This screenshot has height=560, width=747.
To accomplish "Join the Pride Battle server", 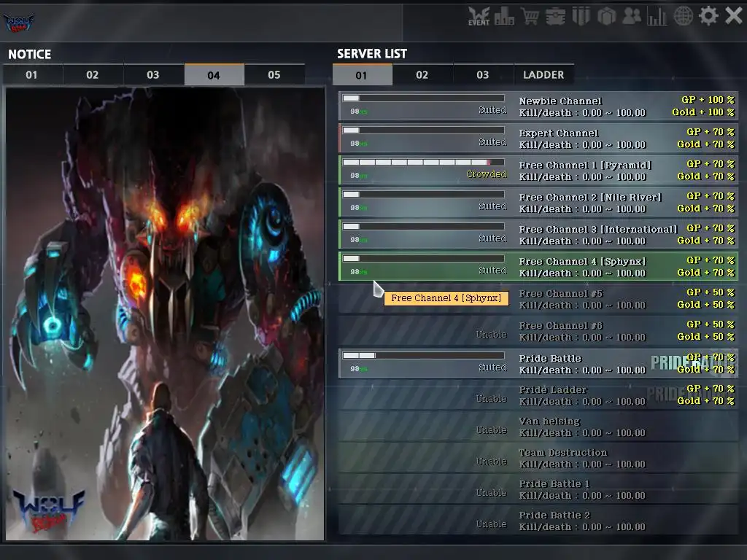I will tap(538, 363).
